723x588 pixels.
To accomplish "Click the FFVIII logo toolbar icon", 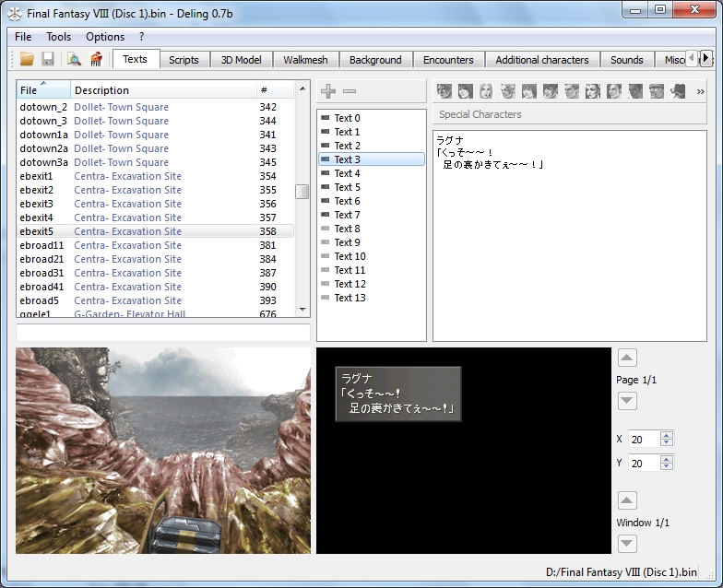I will coord(96,59).
